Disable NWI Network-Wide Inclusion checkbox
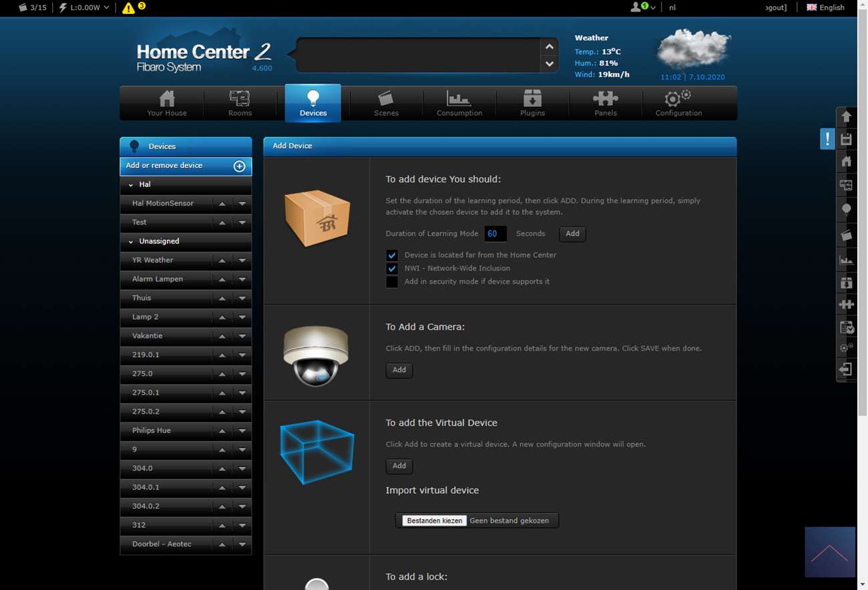 click(392, 269)
